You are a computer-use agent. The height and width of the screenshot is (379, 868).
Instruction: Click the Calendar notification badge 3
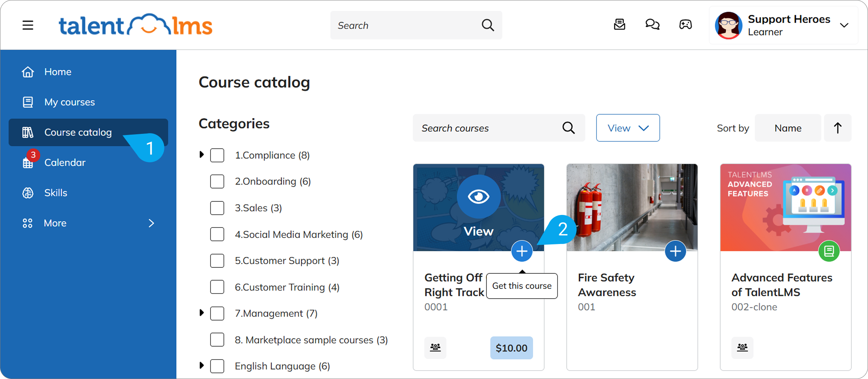[x=33, y=155]
